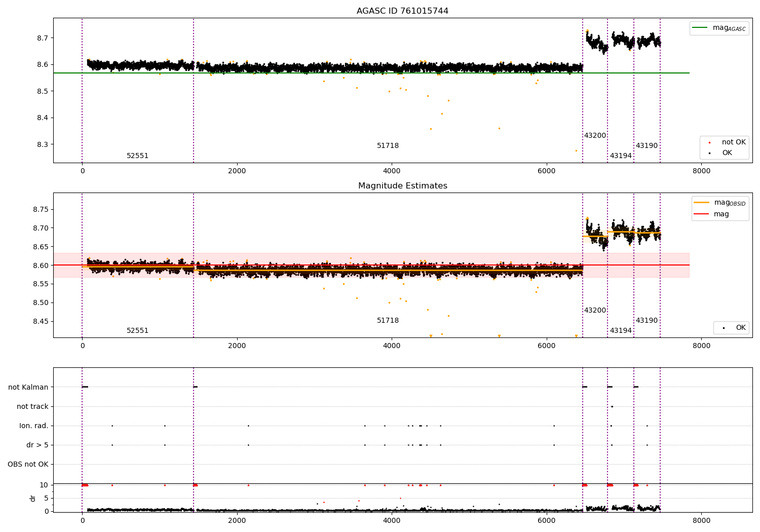Click the '5' tick on dr axis
The image size is (760, 532).
(x=46, y=498)
